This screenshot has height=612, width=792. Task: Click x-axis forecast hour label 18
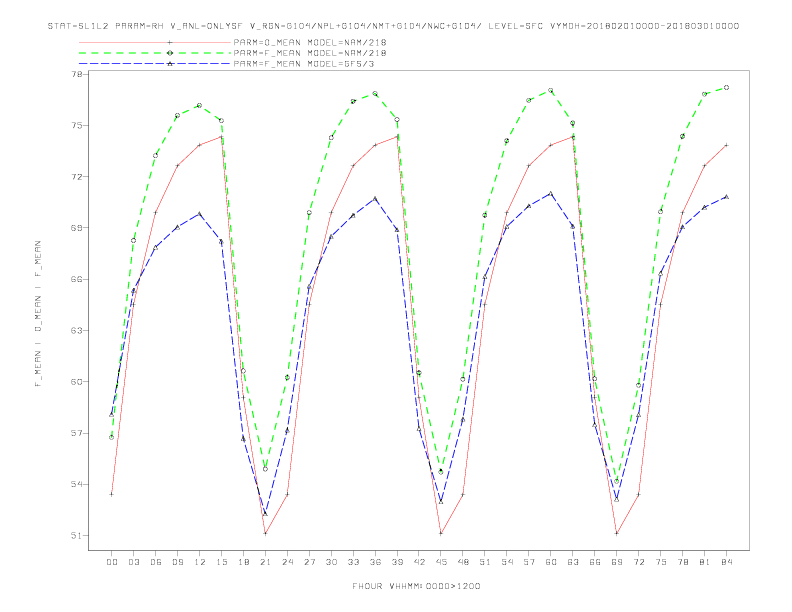pyautogui.click(x=243, y=562)
